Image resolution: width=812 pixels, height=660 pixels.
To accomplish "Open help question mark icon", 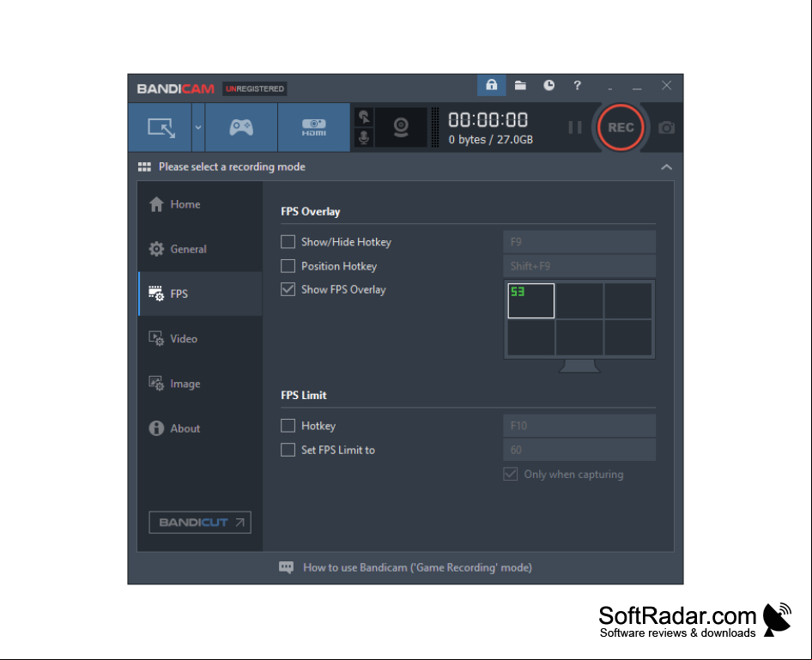I will [577, 86].
